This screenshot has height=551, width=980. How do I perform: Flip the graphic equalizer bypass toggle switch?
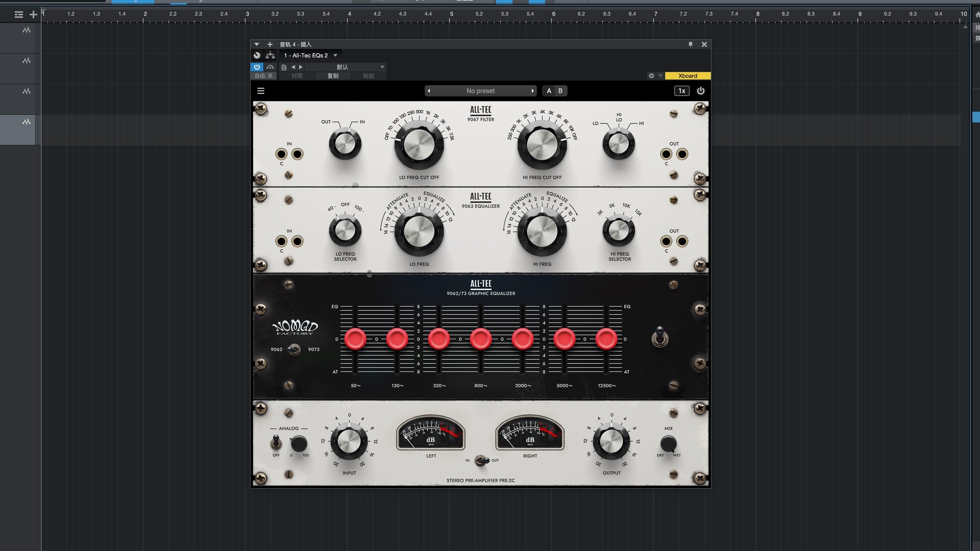[660, 337]
